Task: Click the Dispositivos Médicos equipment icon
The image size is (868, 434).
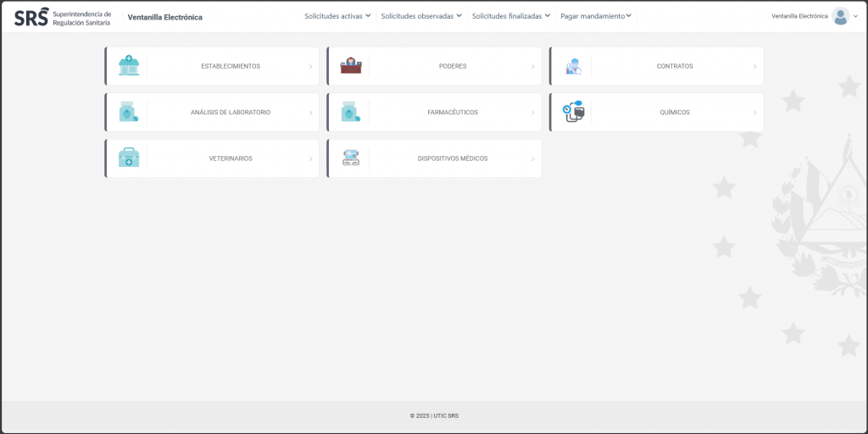Action: tap(351, 159)
